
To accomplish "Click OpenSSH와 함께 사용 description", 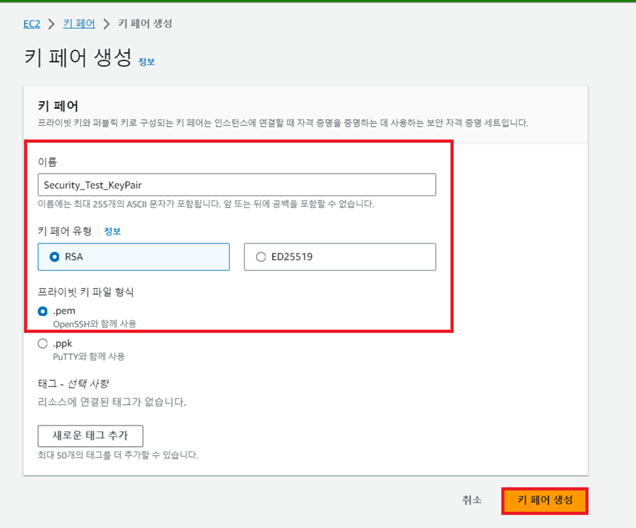I will (95, 324).
